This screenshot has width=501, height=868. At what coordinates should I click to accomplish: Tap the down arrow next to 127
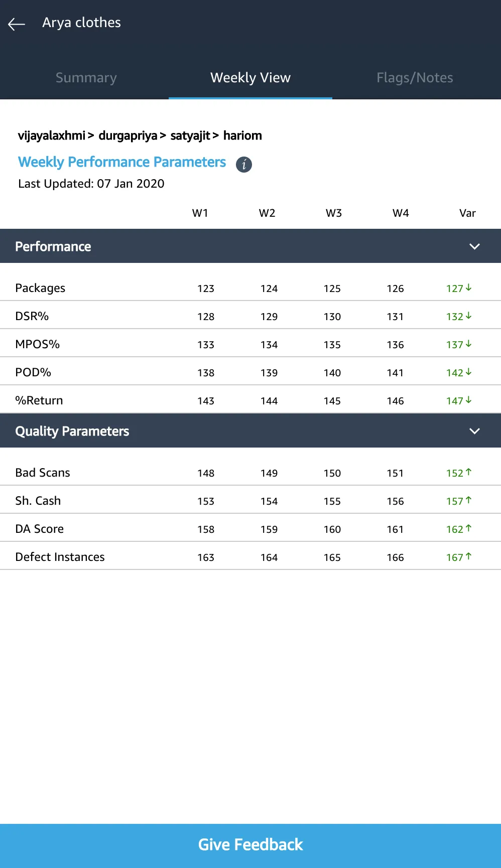tap(468, 287)
